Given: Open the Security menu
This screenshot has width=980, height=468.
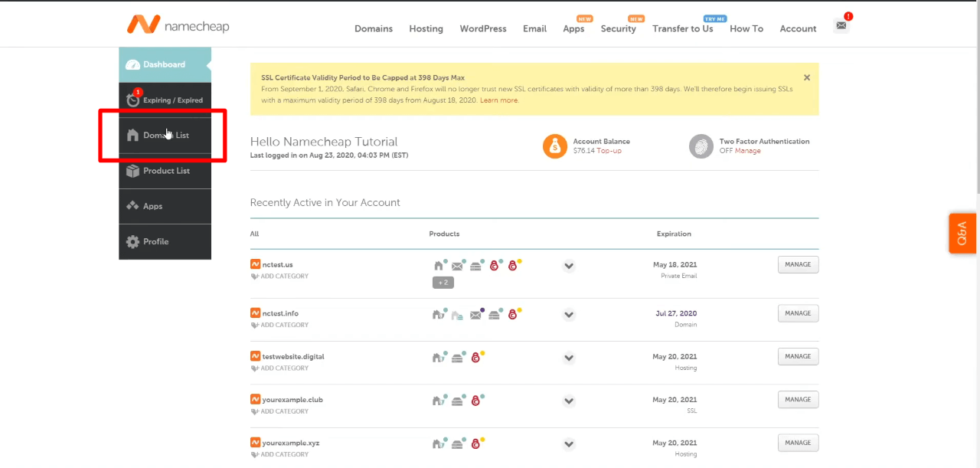Looking at the screenshot, I should (619, 28).
